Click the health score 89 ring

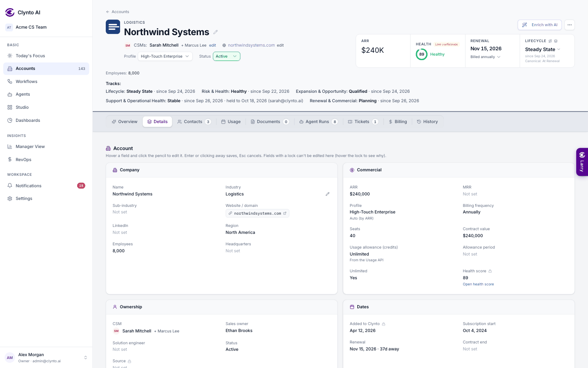pos(422,54)
